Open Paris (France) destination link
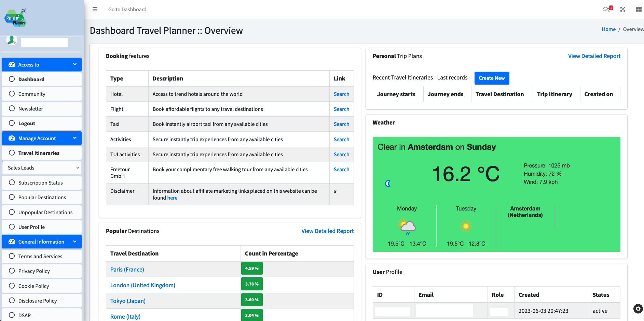 coord(127,269)
